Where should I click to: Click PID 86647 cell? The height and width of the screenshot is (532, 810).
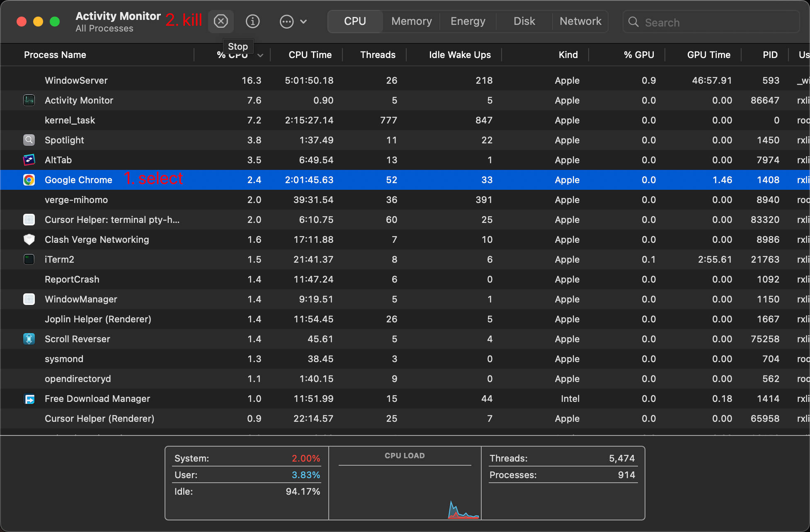coord(765,100)
